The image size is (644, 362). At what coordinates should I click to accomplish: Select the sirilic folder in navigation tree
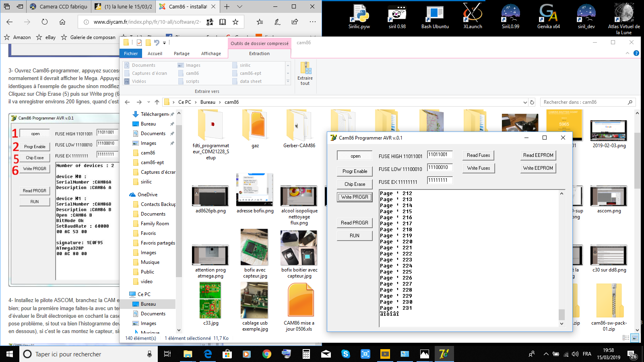146,182
